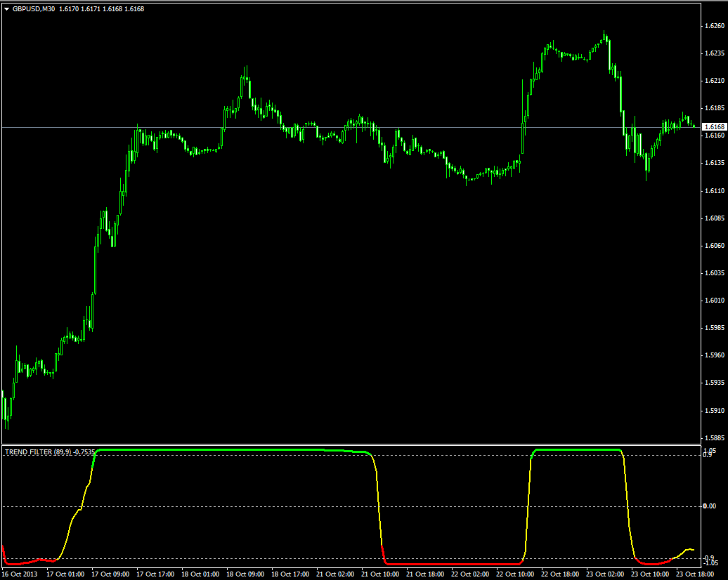728x580 pixels.
Task: Select the 16 Oct 2013 time label
Action: point(20,574)
